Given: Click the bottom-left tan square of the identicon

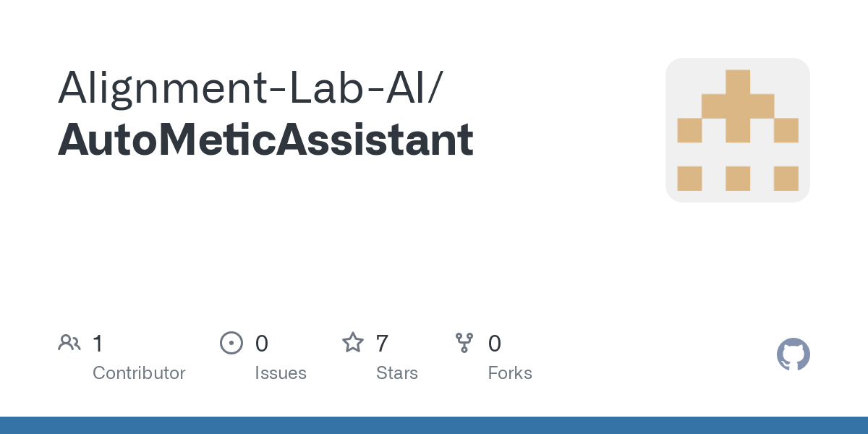Looking at the screenshot, I should tap(689, 179).
